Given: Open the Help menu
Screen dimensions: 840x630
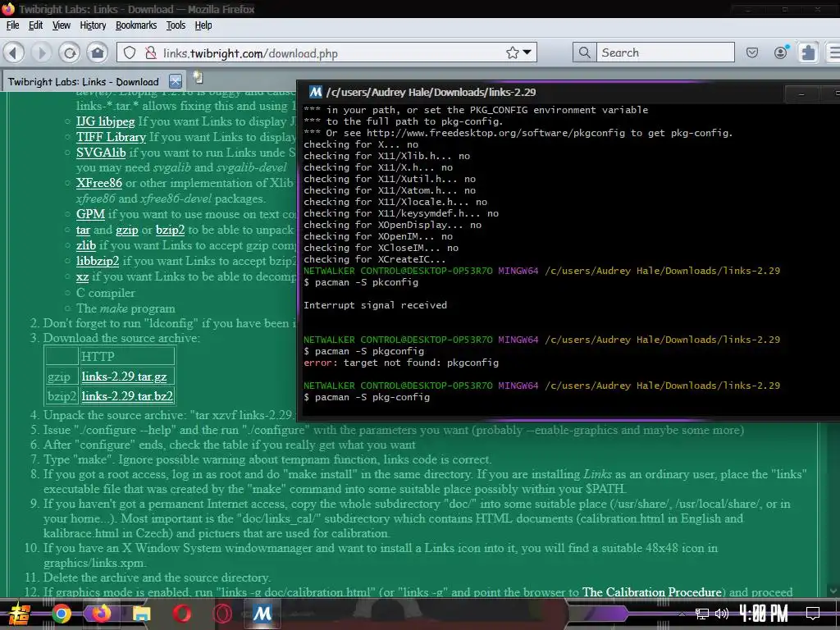Looking at the screenshot, I should pyautogui.click(x=203, y=25).
